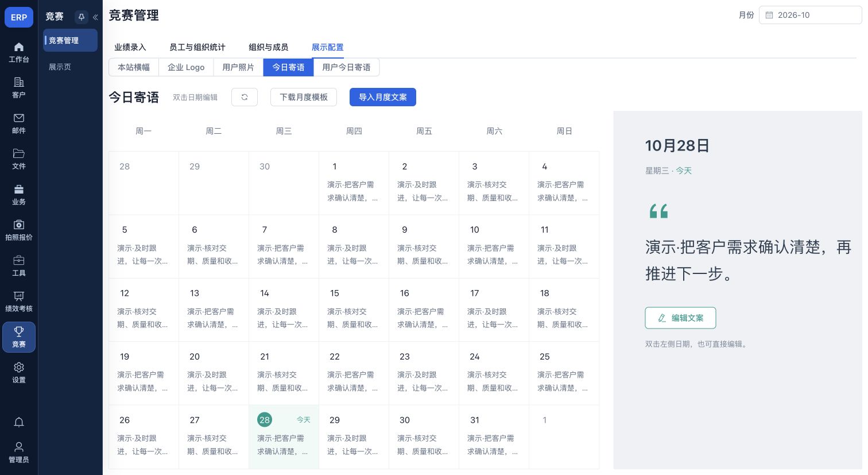Select the 用户照片 sub-tab
This screenshot has width=868, height=475.
238,67
